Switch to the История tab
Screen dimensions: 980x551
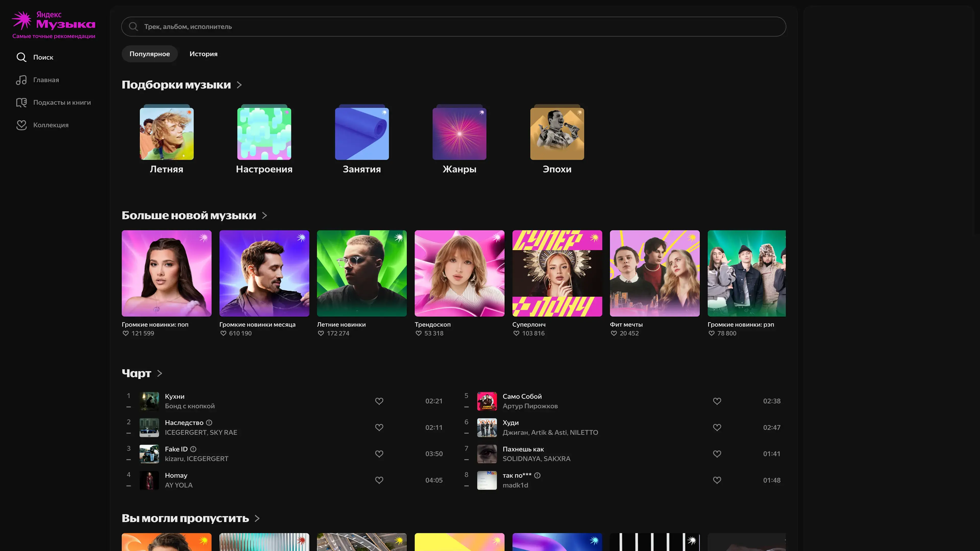(x=204, y=54)
